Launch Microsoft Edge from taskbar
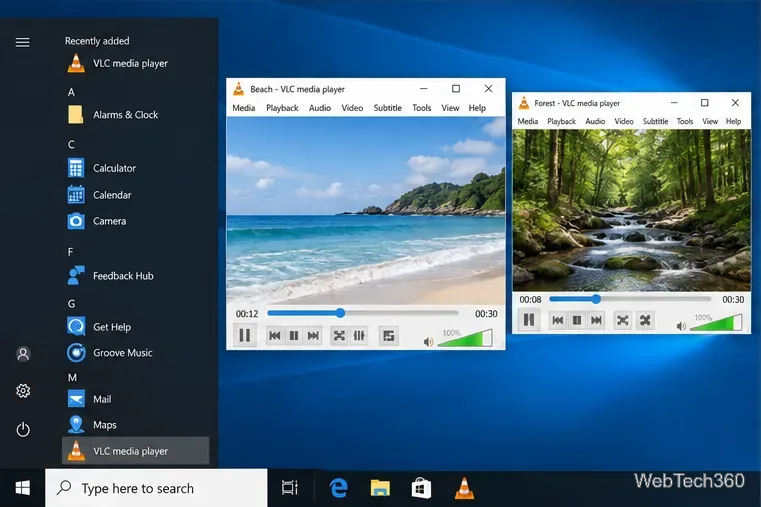 [x=338, y=488]
